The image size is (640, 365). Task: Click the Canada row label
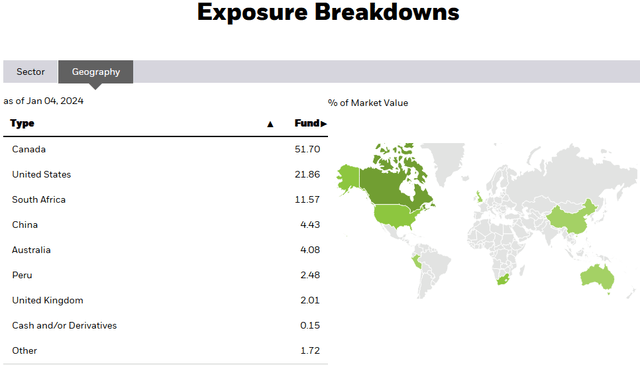click(x=29, y=149)
